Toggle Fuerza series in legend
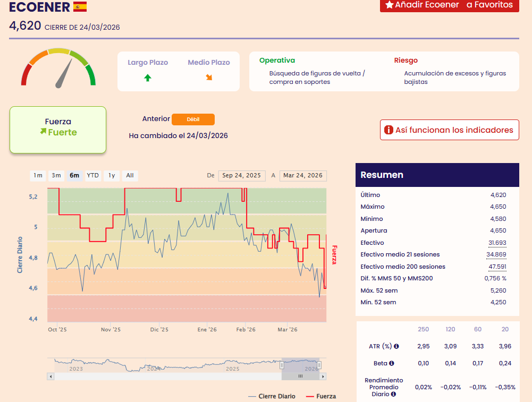Screen dimensions: 532x402 pyautogui.click(x=321, y=396)
